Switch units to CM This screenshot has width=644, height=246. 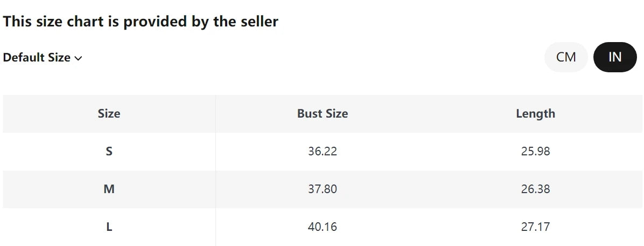566,57
